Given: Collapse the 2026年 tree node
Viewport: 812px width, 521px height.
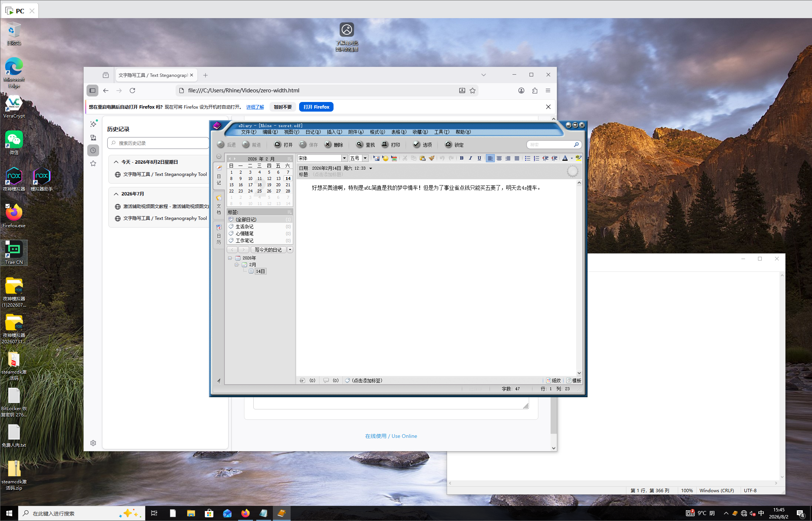Looking at the screenshot, I should click(230, 258).
